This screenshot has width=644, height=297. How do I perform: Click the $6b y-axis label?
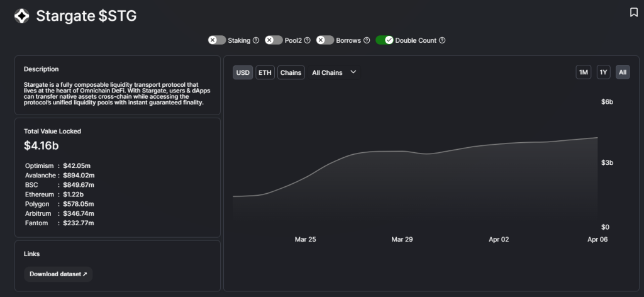pyautogui.click(x=607, y=102)
